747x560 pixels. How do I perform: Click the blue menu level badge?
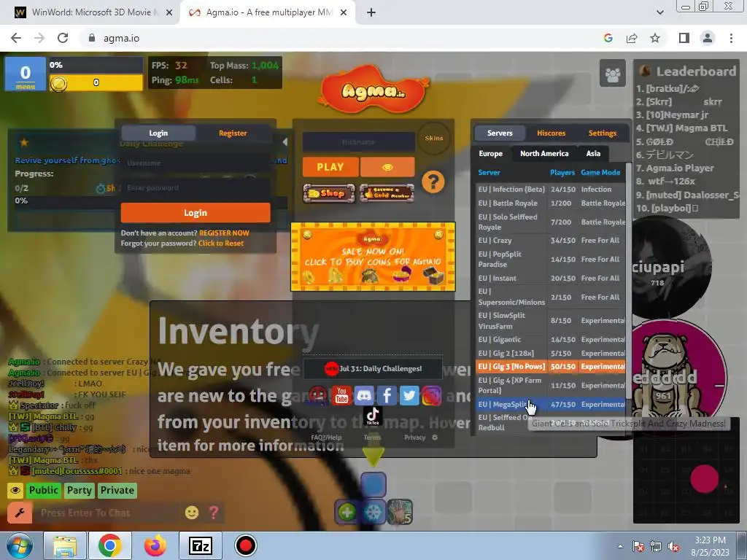tap(26, 74)
